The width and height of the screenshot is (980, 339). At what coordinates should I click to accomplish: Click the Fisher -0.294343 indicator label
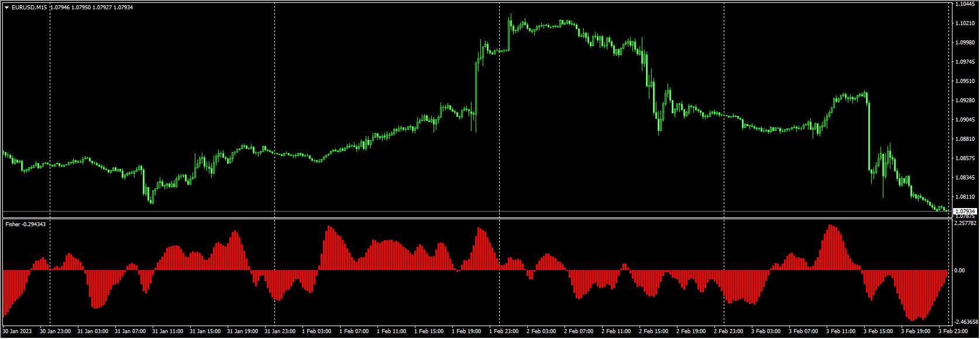click(25, 224)
